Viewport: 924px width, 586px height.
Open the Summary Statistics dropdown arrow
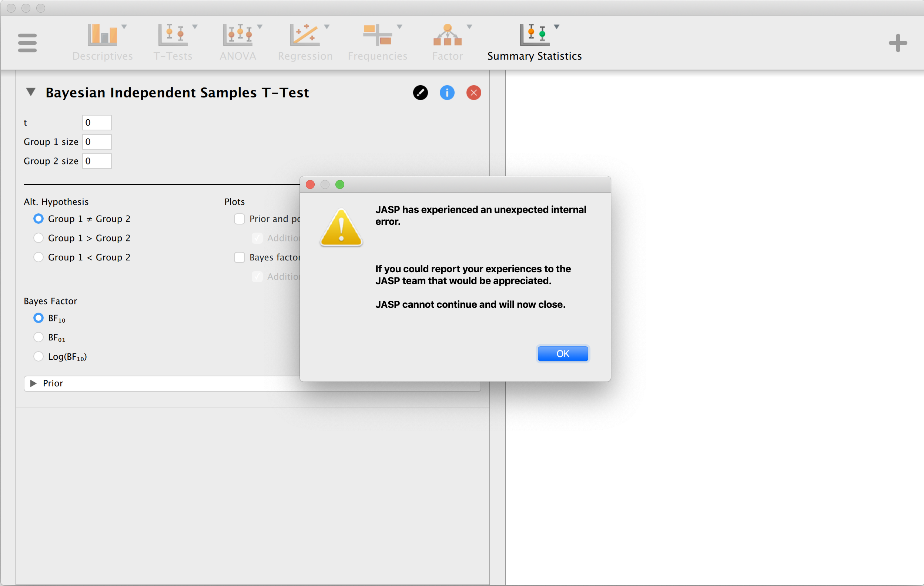[x=557, y=27]
